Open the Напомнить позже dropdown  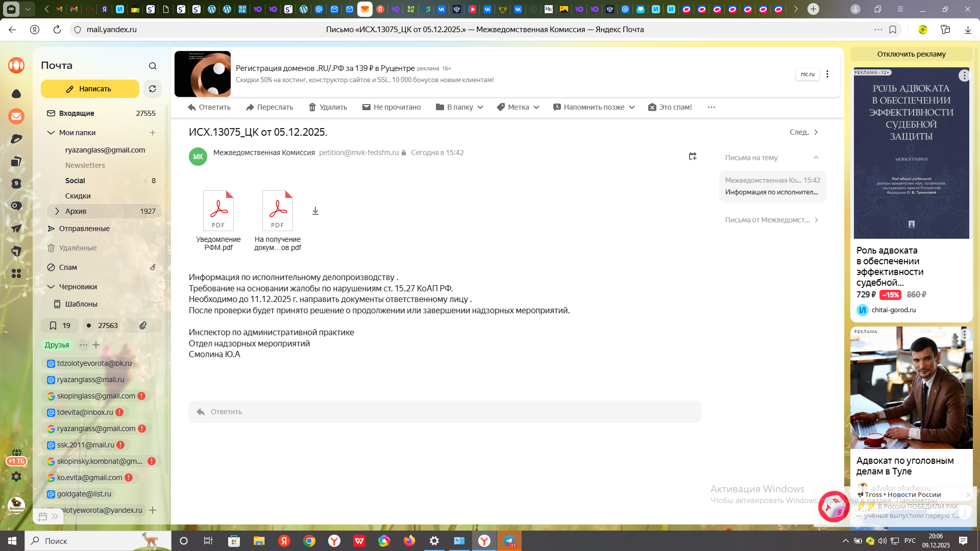tap(594, 107)
